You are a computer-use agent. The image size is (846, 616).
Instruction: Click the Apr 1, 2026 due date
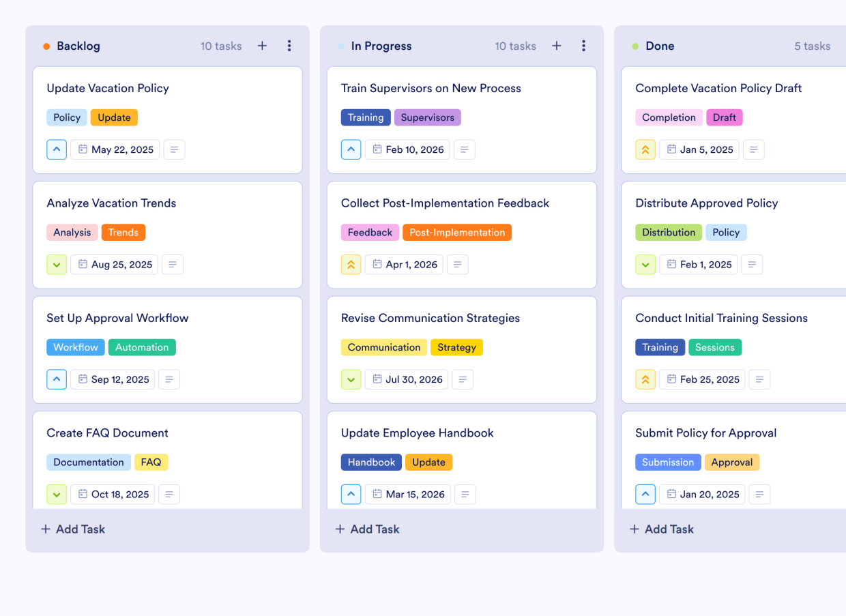click(404, 265)
